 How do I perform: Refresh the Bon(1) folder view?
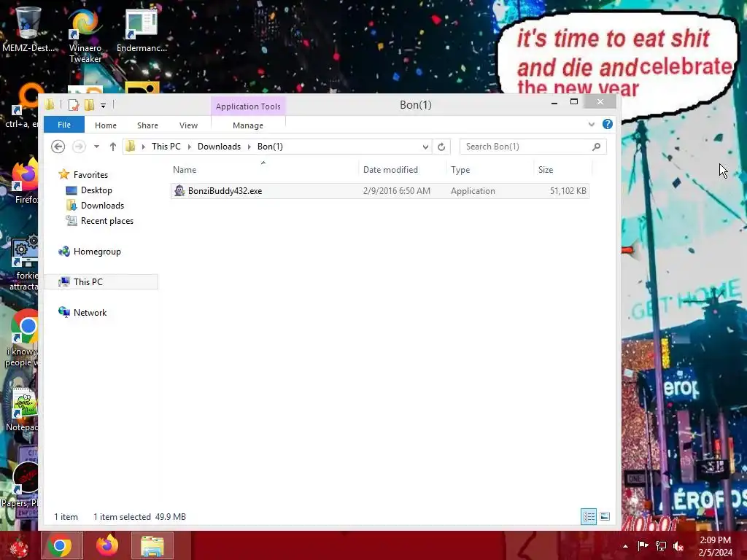pyautogui.click(x=441, y=147)
